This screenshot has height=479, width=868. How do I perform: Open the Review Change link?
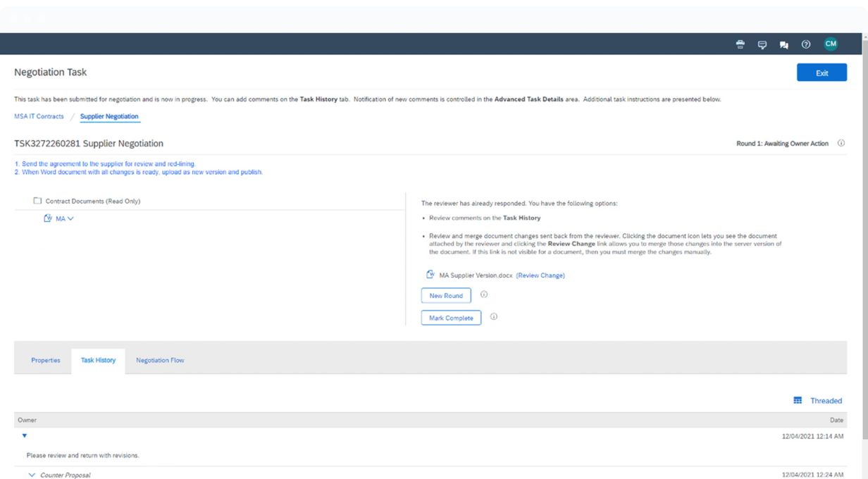[540, 275]
